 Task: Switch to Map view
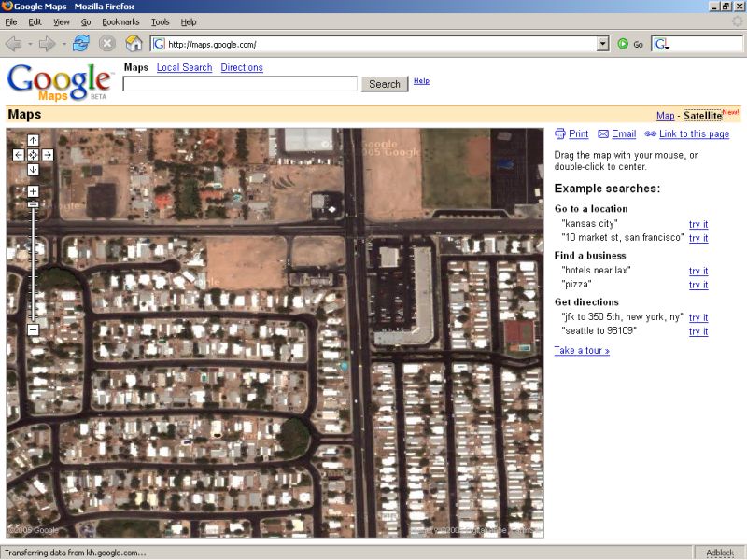coord(665,116)
